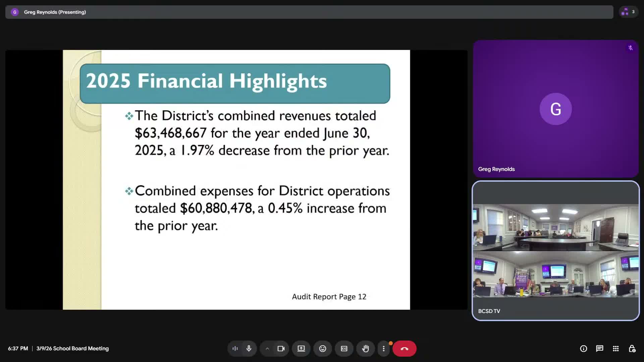Viewport: 644px width, 362px height.
Task: Raise your hand
Action: coord(366,349)
